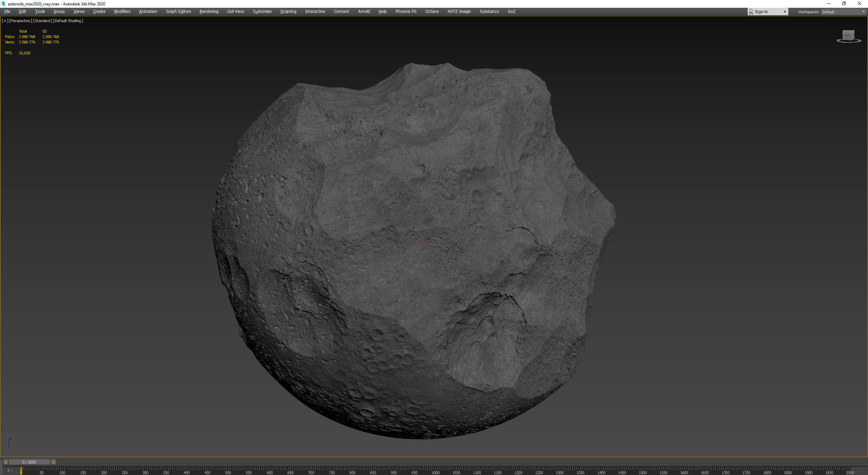The image size is (868, 475).
Task: Restore down the 3ds Max window
Action: tap(844, 4)
